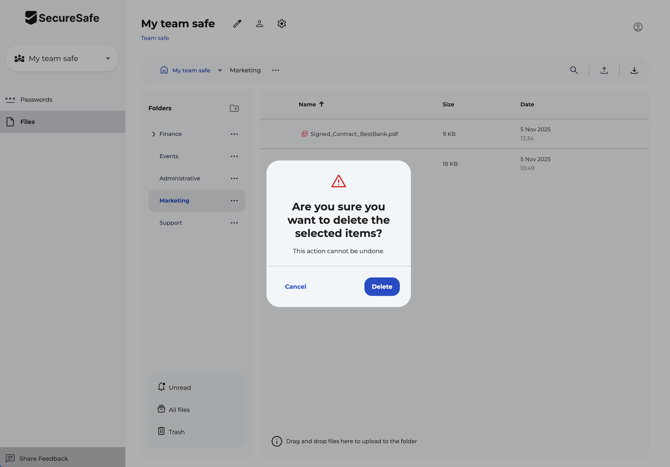Screen dimensions: 670x467
Task: Open the safe members person icon
Action: (259, 24)
